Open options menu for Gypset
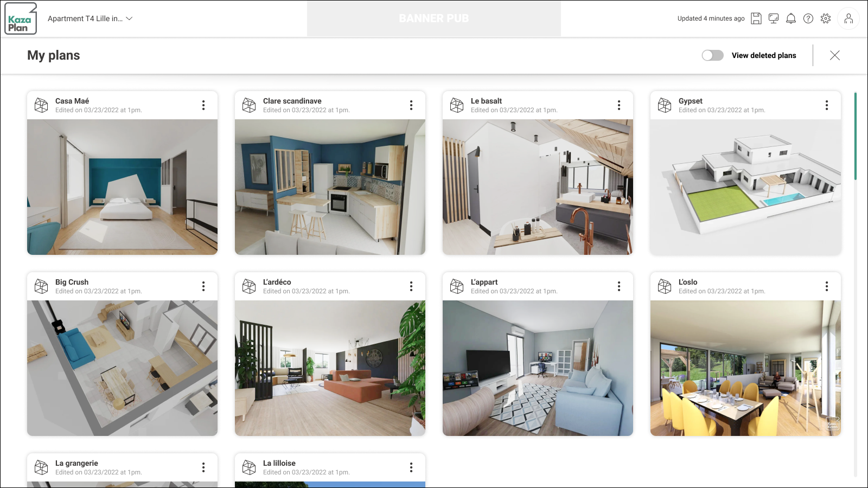 (827, 105)
